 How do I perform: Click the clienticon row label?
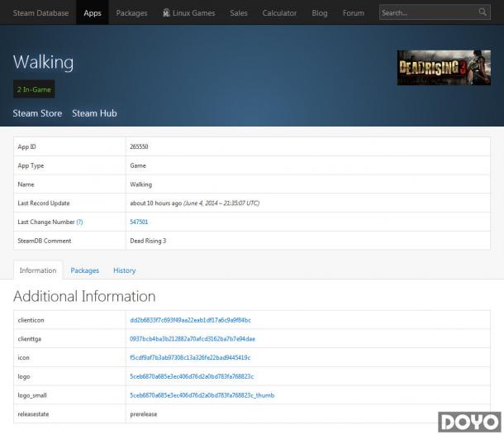pos(31,320)
